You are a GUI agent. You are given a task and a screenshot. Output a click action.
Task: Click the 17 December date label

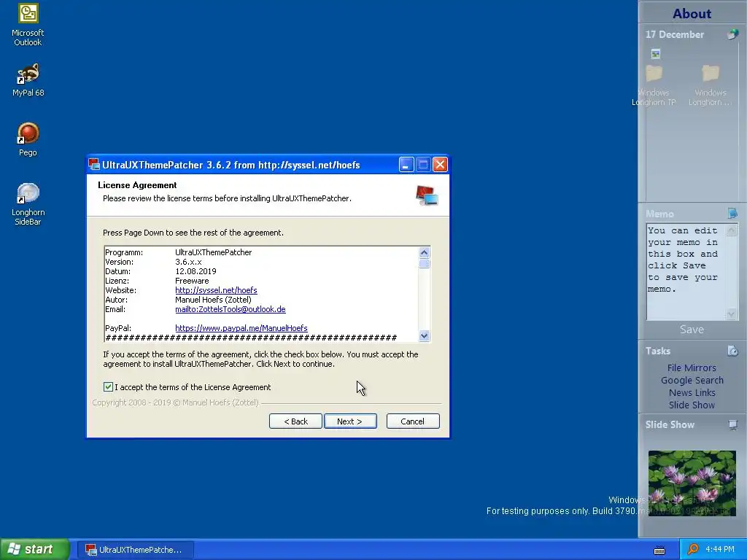tap(674, 34)
